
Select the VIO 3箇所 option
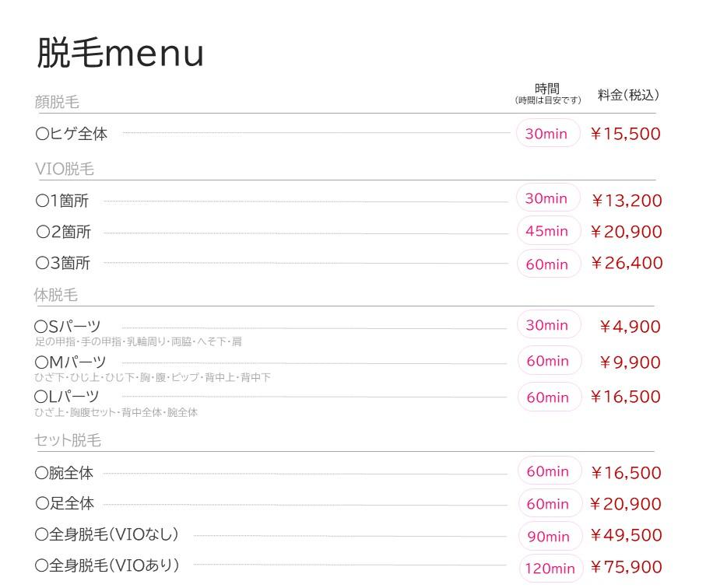tap(63, 264)
